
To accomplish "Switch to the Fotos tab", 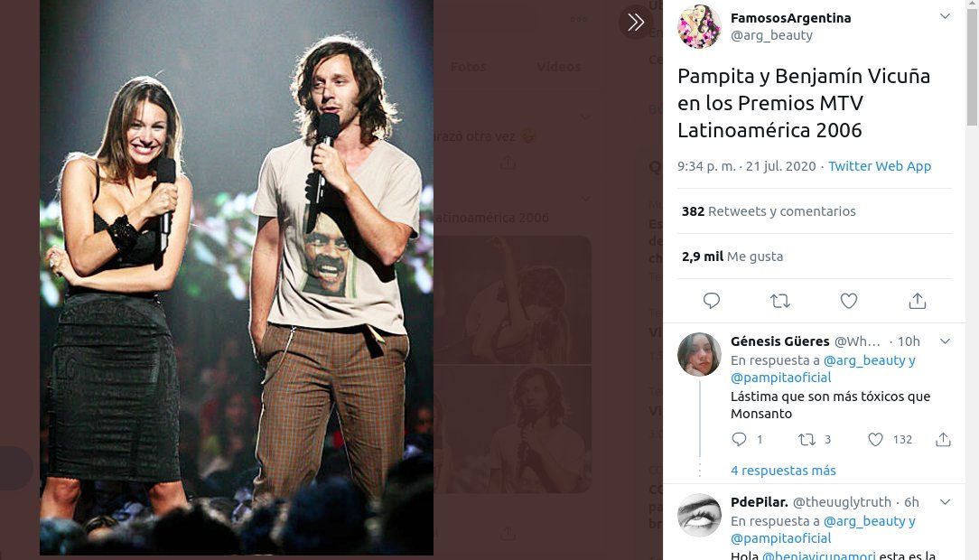I will [468, 66].
